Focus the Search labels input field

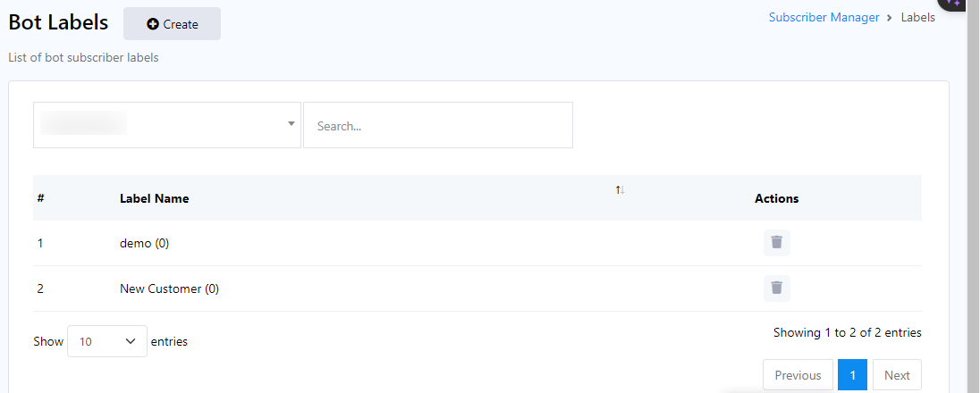click(x=438, y=126)
